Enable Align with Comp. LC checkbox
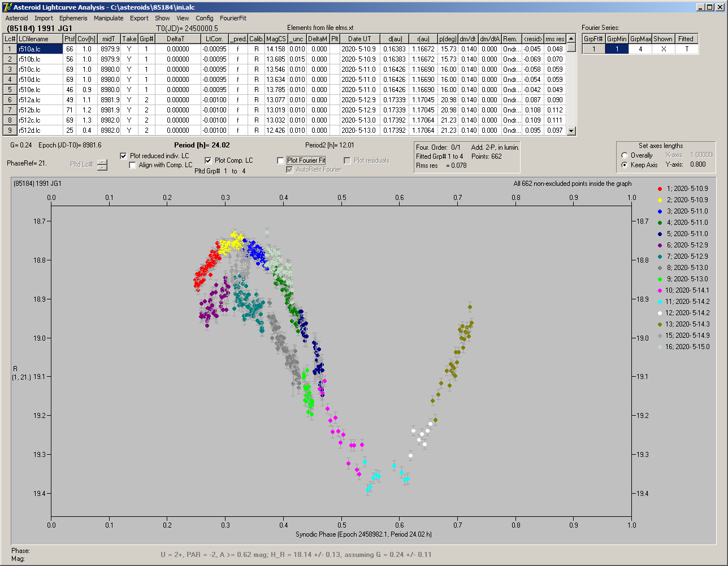 tap(133, 165)
